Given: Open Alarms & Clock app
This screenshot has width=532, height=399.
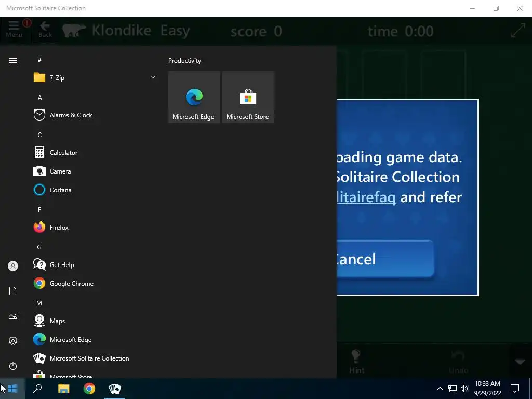Looking at the screenshot, I should (x=95, y=115).
